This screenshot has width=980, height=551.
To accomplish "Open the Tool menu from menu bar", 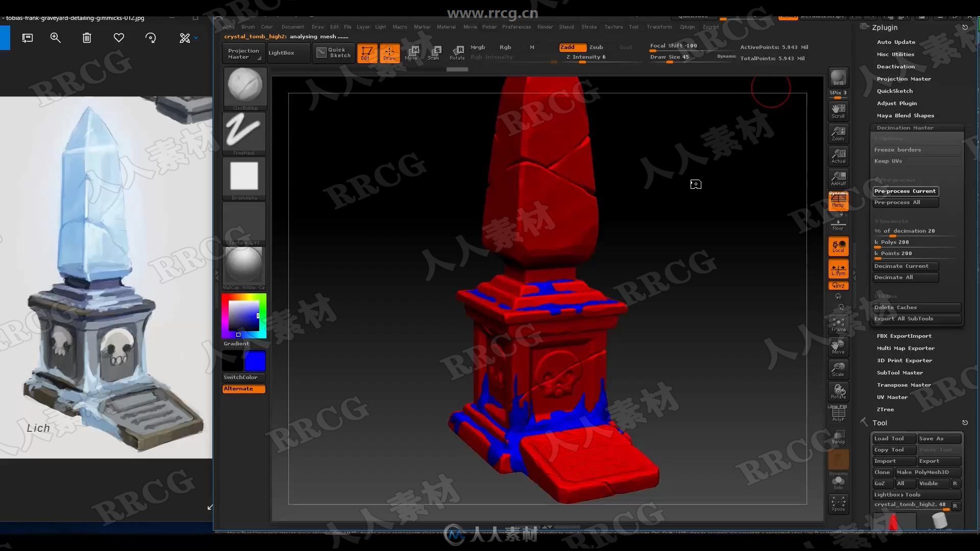I will 633,26.
